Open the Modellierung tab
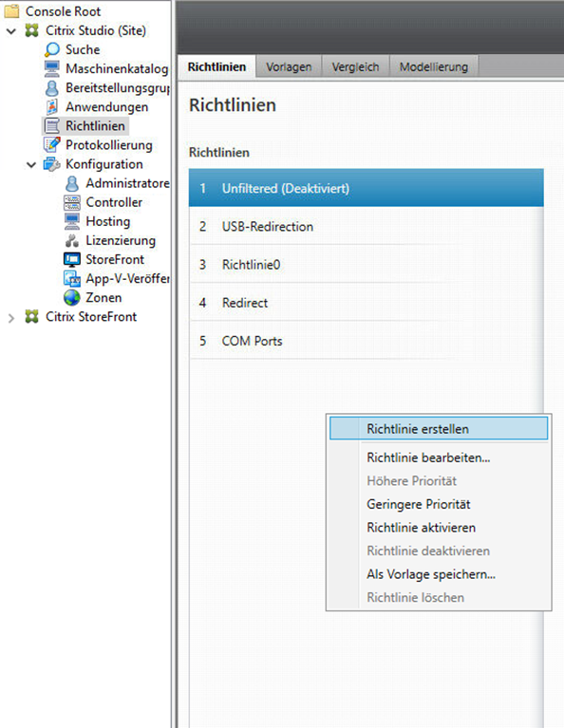 [x=434, y=66]
